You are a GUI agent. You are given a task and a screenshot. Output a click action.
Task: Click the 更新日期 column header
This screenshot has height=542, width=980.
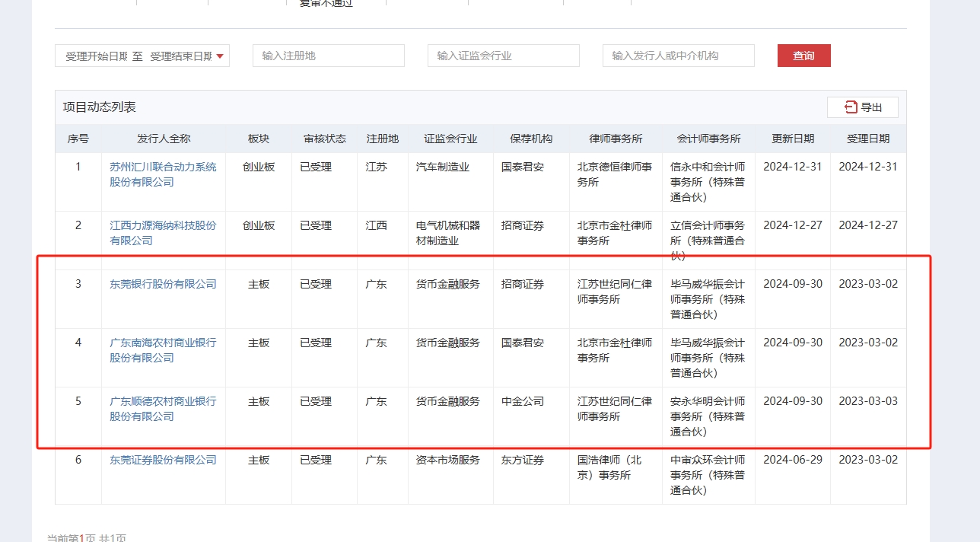(x=793, y=139)
